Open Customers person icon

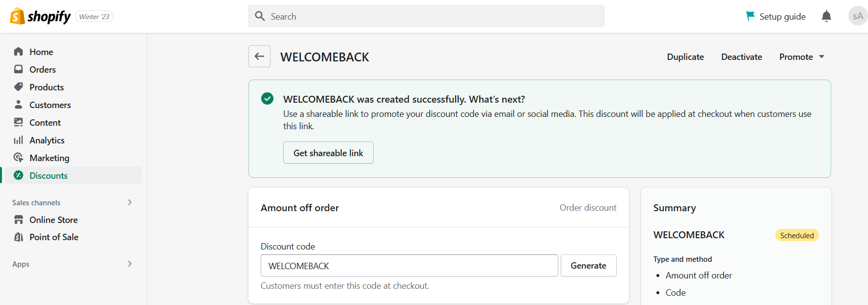[19, 105]
